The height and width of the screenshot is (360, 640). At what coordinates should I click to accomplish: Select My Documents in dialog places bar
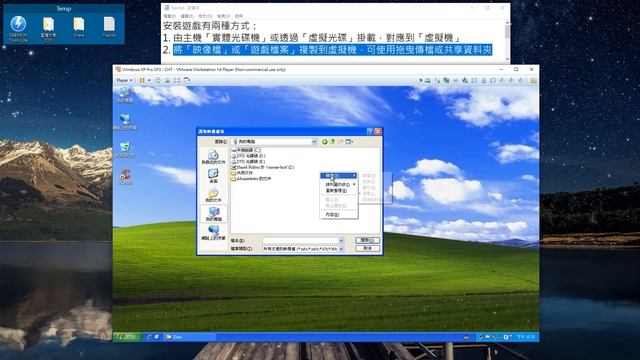213,195
